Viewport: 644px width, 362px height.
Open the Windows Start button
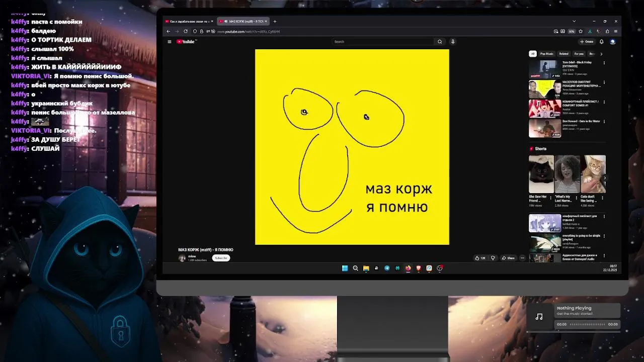tap(345, 268)
